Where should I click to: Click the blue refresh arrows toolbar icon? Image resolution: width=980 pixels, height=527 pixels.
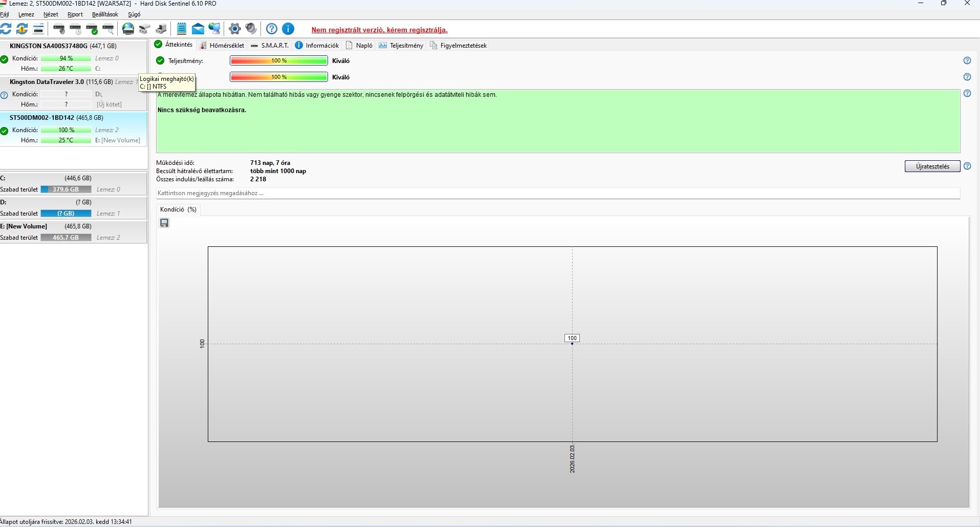tap(6, 29)
